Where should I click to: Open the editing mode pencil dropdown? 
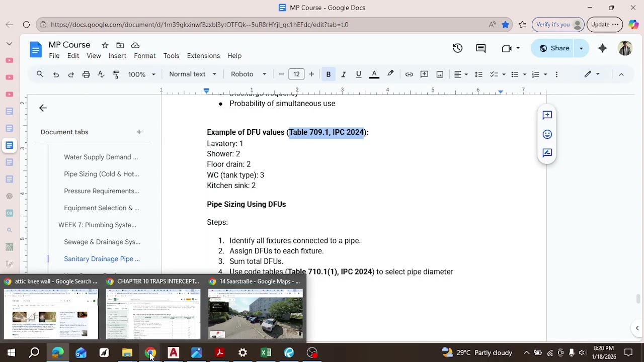592,74
